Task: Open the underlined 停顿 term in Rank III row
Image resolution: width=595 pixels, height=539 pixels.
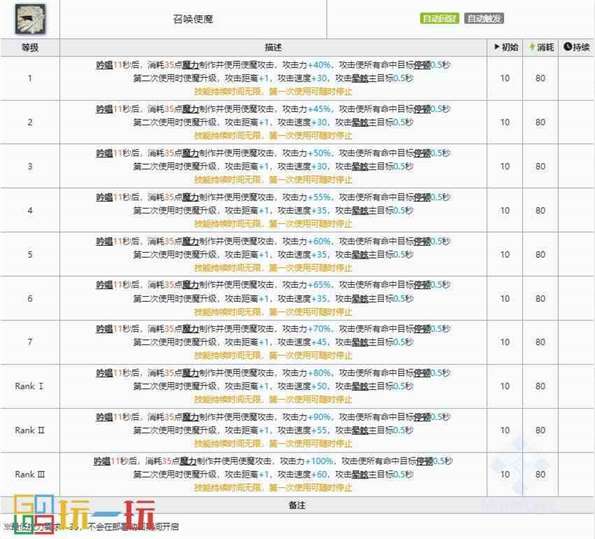Action: coord(425,461)
